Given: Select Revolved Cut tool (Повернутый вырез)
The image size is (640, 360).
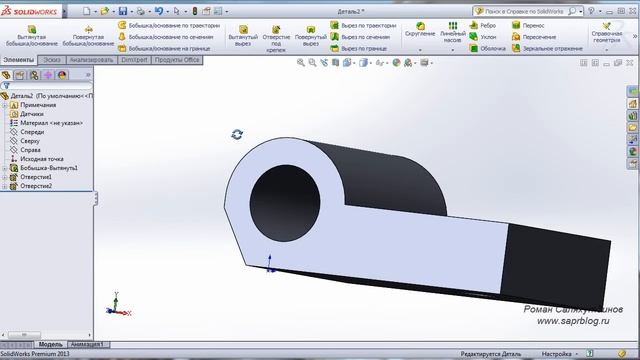Looking at the screenshot, I should point(311,36).
